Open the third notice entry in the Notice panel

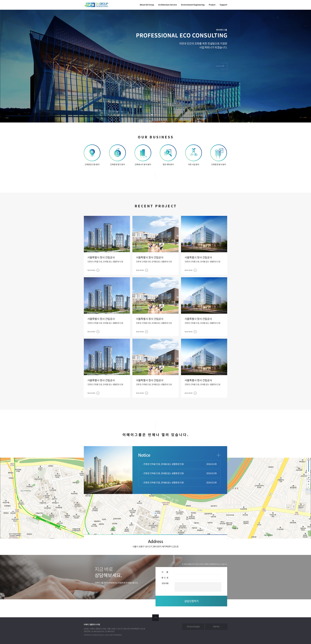179,483
